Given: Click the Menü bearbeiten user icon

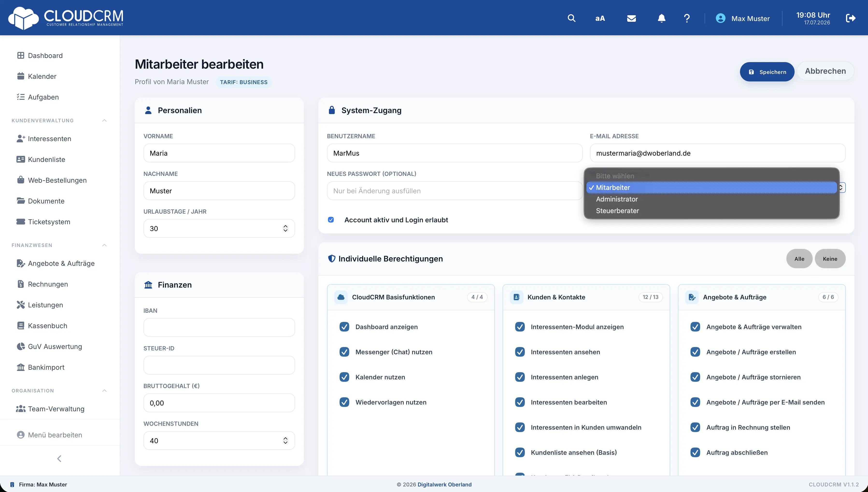Looking at the screenshot, I should click(x=21, y=435).
